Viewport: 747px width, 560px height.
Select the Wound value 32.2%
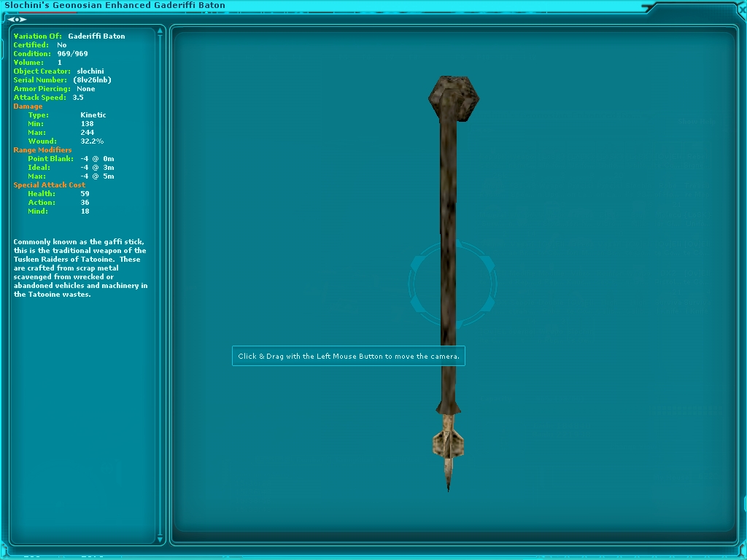pyautogui.click(x=92, y=141)
